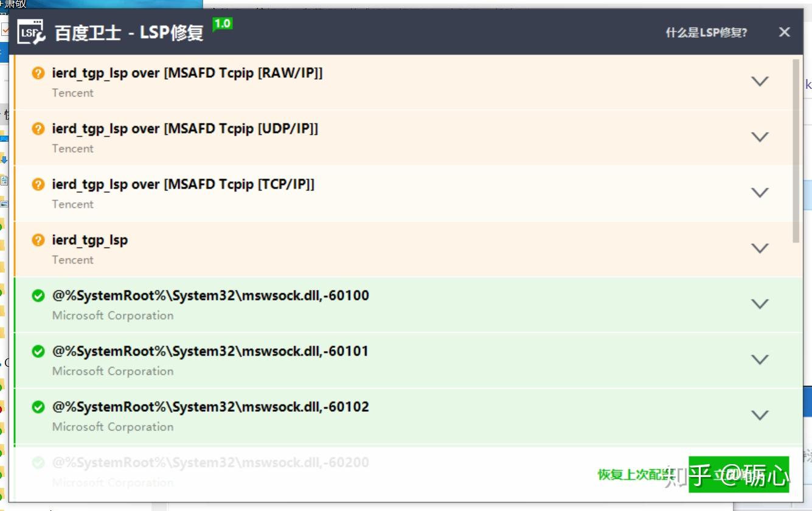Expand the plain ierd_tgp_lsp entry chevron

(x=760, y=248)
